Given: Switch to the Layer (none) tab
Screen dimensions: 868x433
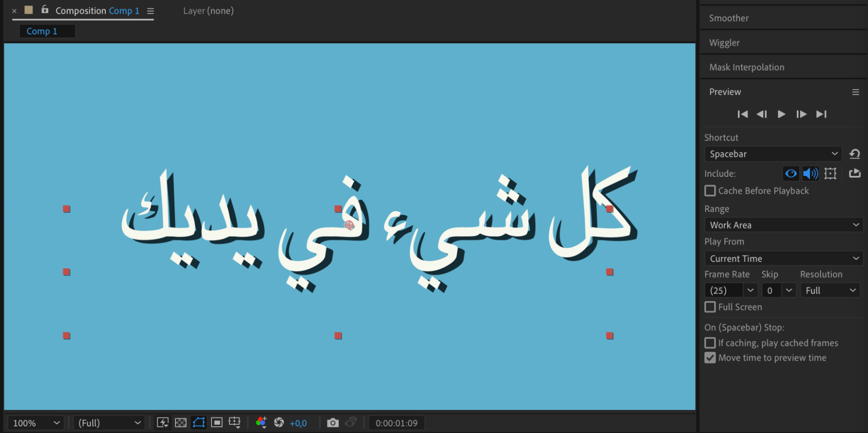Looking at the screenshot, I should click(x=208, y=11).
